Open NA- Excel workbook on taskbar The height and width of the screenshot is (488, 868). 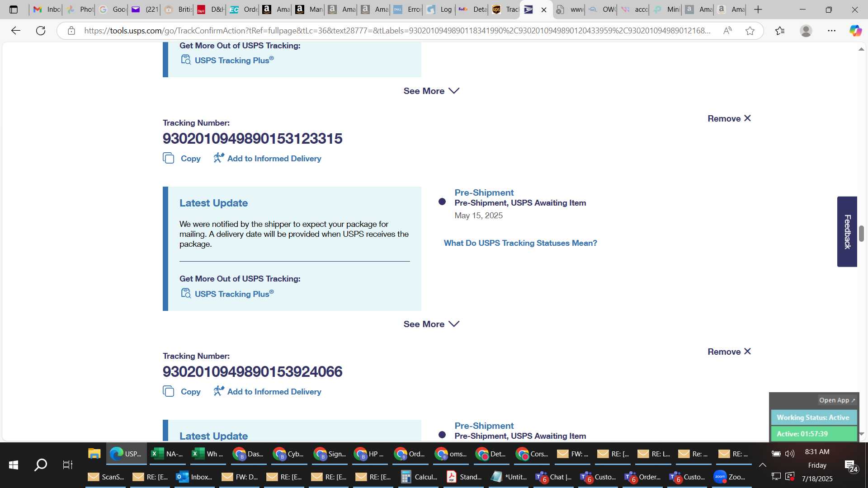pyautogui.click(x=167, y=454)
